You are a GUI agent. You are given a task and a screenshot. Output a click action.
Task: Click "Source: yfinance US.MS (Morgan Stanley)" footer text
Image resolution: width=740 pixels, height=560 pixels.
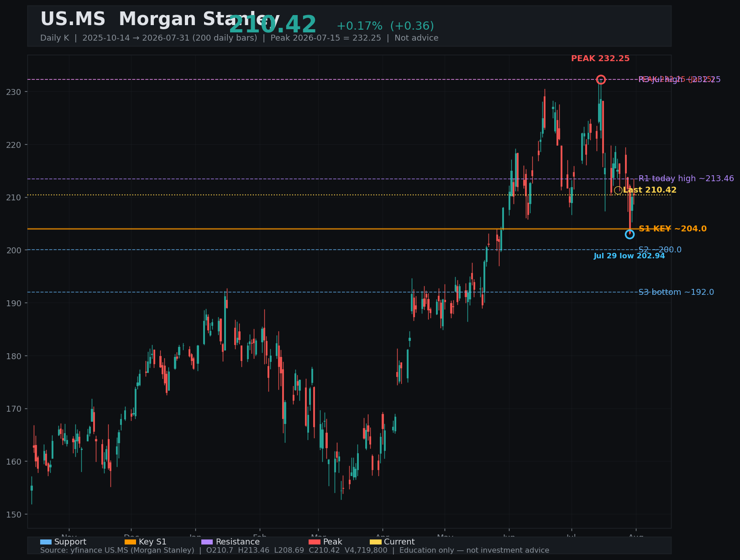(x=117, y=550)
